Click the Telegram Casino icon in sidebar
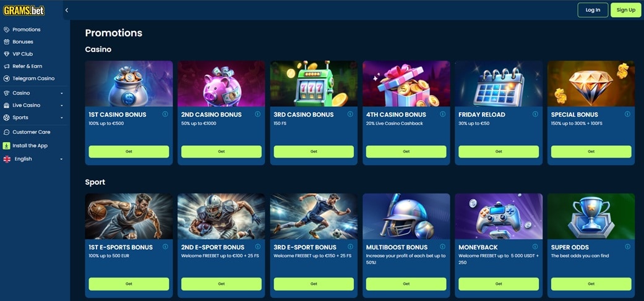The width and height of the screenshot is (644, 301). (7, 78)
